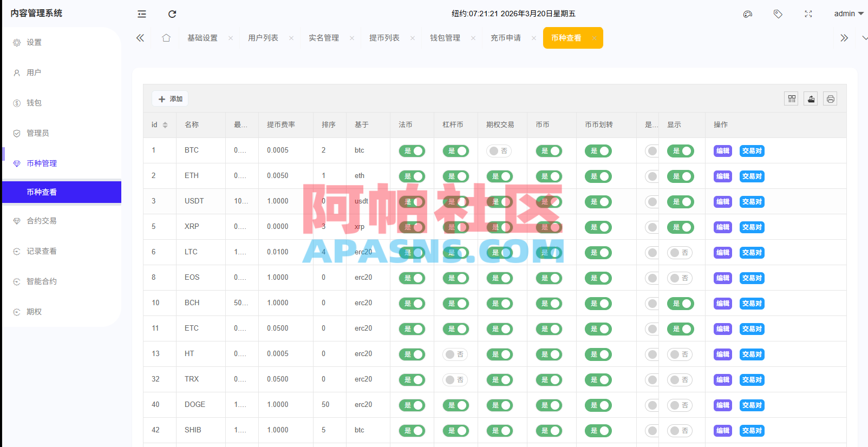Expand the 钱包 sidebar menu
Viewport: 868px width, 447px height.
point(62,103)
